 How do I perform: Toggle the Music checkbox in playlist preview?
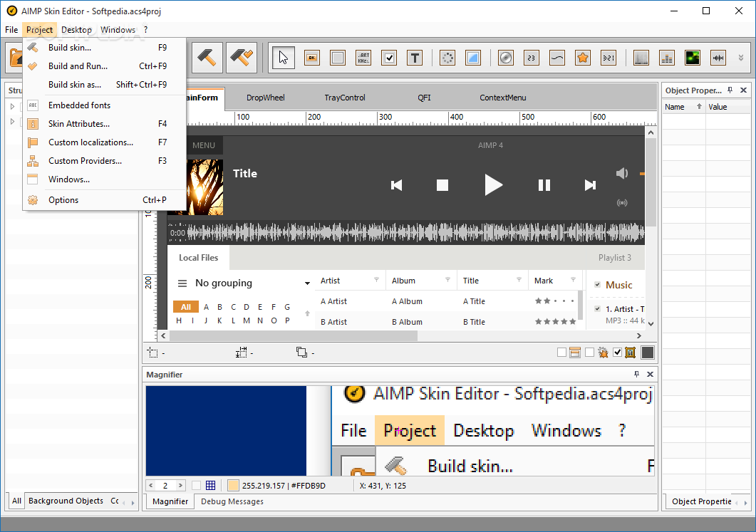coord(597,285)
